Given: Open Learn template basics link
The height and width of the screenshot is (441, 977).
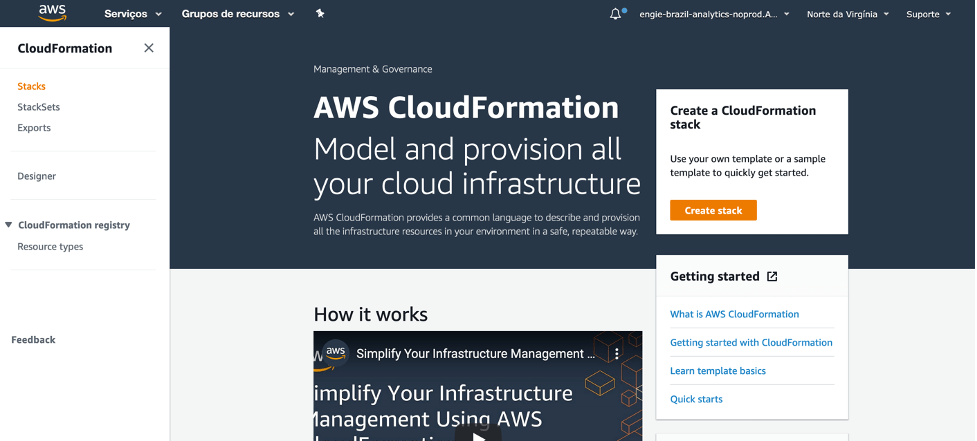Looking at the screenshot, I should [x=718, y=371].
